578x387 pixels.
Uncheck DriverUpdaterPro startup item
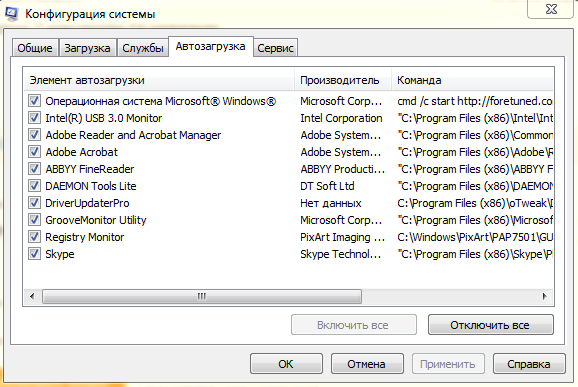(34, 202)
